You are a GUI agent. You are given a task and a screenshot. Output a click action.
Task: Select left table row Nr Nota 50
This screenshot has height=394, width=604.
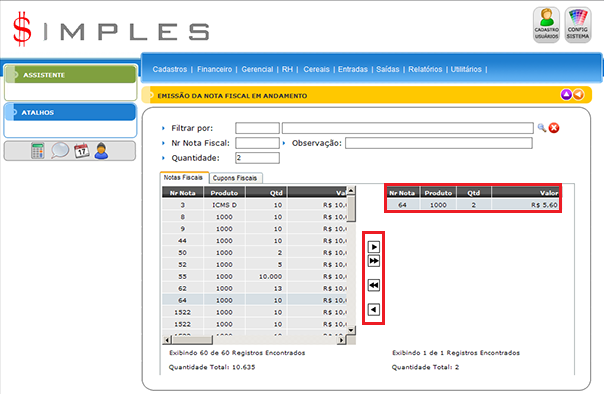tap(255, 253)
